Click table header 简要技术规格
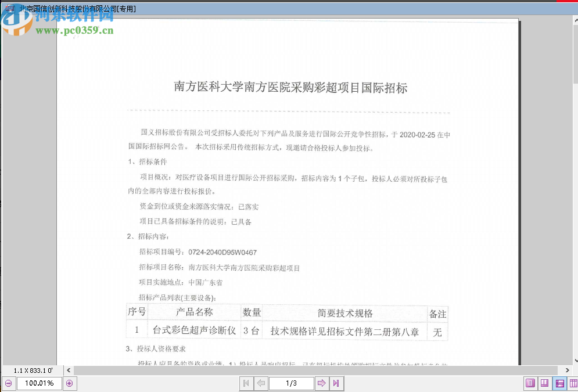The image size is (578, 392). point(345,314)
